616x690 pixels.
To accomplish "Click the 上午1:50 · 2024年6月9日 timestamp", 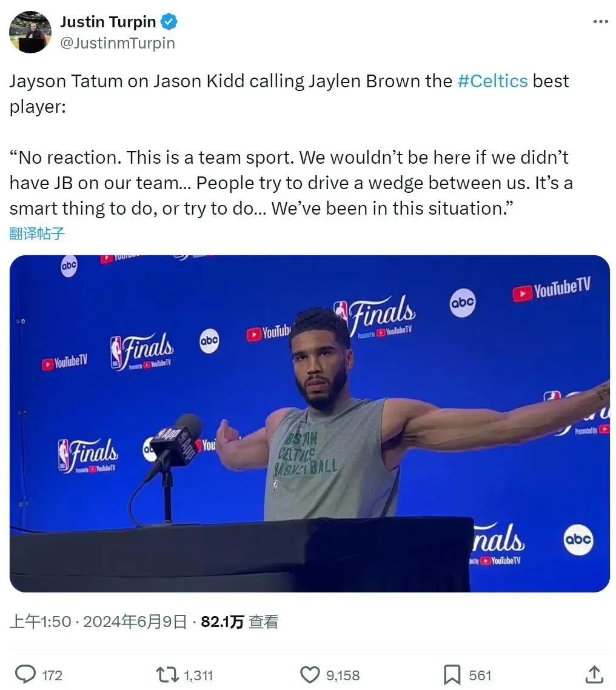I will coord(98,621).
